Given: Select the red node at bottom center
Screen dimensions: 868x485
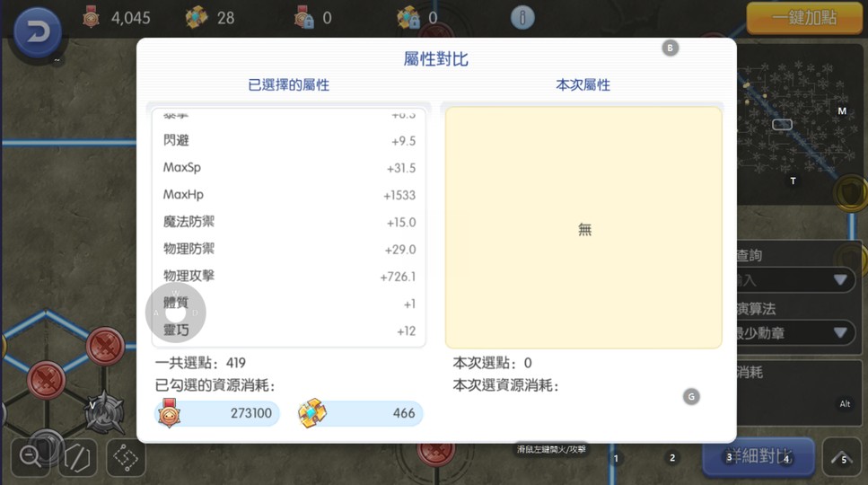Looking at the screenshot, I should point(435,453).
